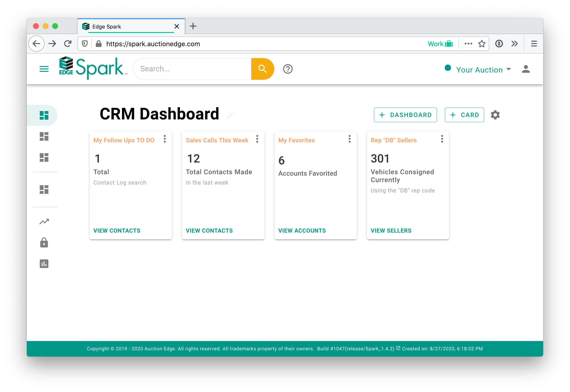Open the kebab menu on Rep DB Sellers card
570x392 pixels.
442,139
